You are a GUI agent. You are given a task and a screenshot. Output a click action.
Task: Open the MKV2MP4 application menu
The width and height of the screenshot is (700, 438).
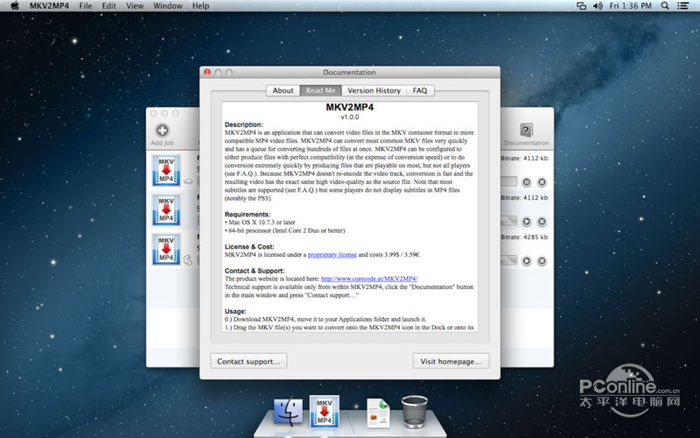point(49,6)
